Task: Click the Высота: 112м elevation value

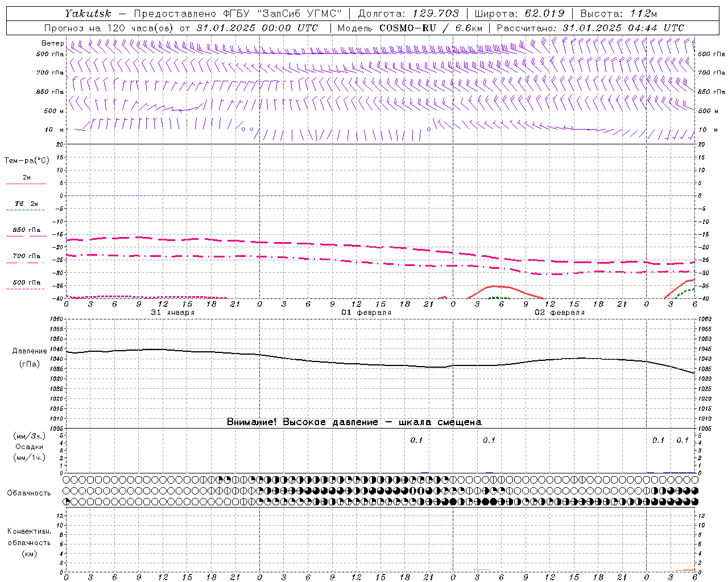Action: tap(619, 14)
